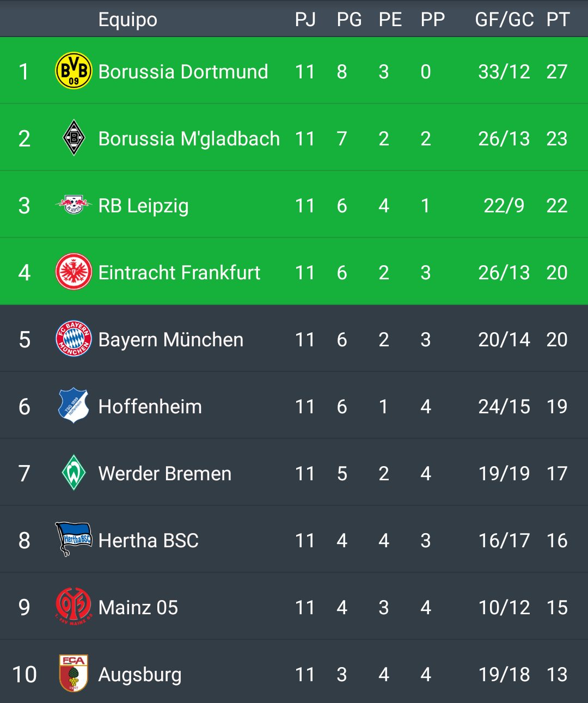588x703 pixels.
Task: Tap the Werder Bremen green diamond logo
Action: 73,473
